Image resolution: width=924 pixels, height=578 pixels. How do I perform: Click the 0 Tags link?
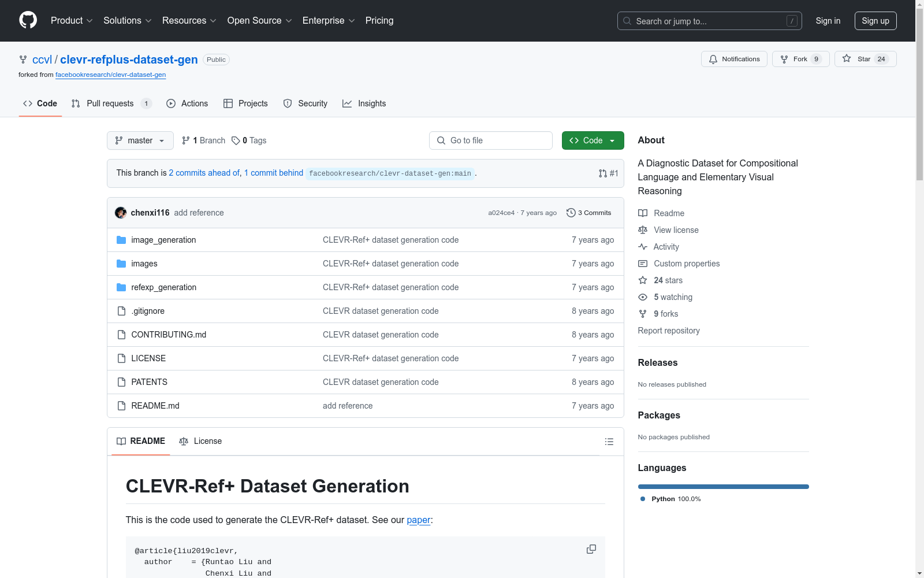249,140
